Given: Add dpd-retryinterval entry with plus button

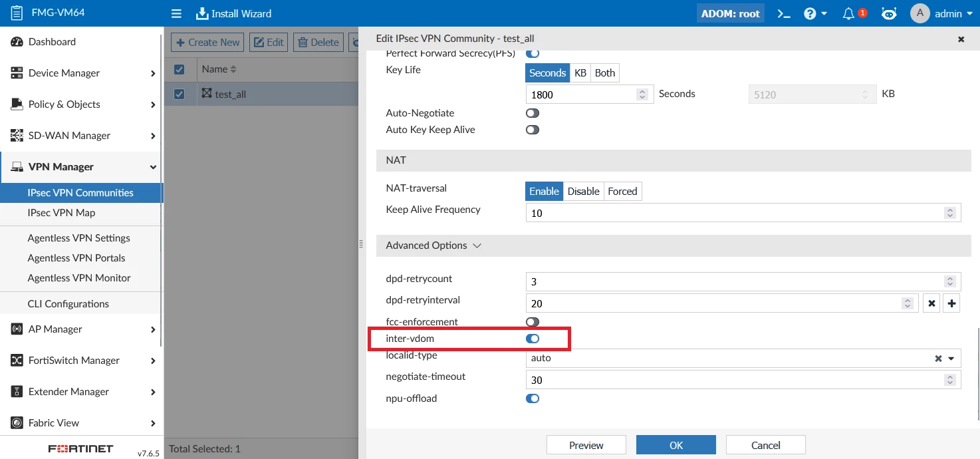Looking at the screenshot, I should [952, 303].
